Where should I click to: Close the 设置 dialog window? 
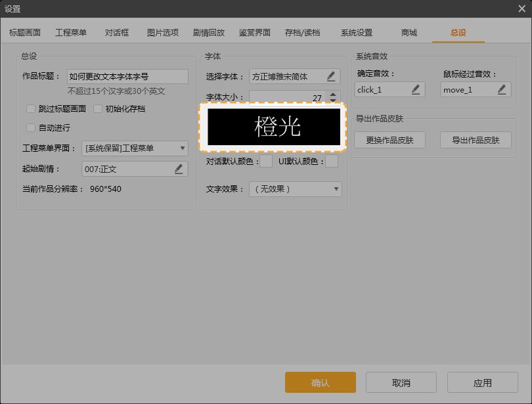(520, 9)
